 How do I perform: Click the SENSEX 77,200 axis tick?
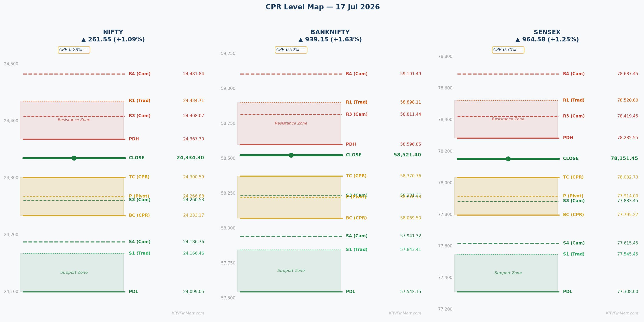coord(445,309)
